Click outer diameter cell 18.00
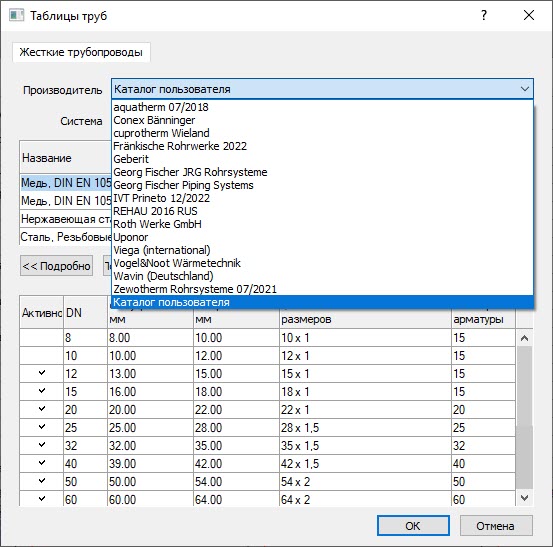 [236, 391]
